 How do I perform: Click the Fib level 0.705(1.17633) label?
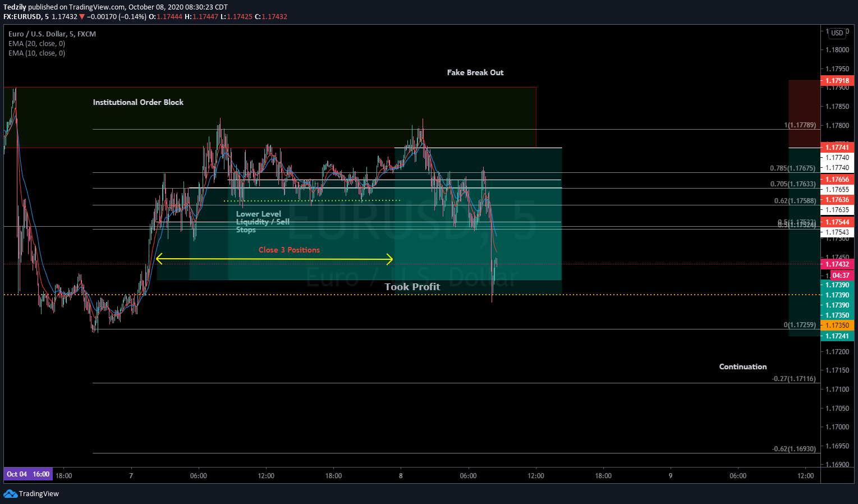point(793,184)
